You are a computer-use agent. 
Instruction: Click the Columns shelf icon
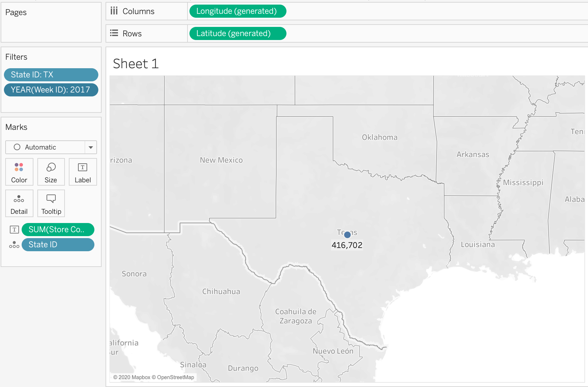pyautogui.click(x=114, y=11)
